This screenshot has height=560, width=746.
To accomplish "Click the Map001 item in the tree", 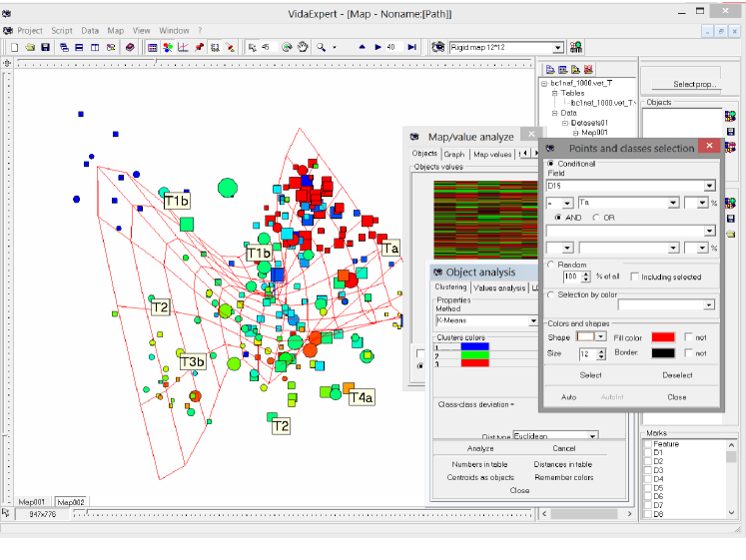I will pyautogui.click(x=594, y=132).
